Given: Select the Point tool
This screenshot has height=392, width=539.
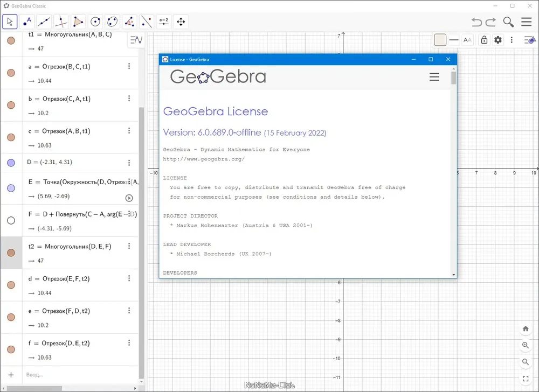Looking at the screenshot, I should coord(27,22).
